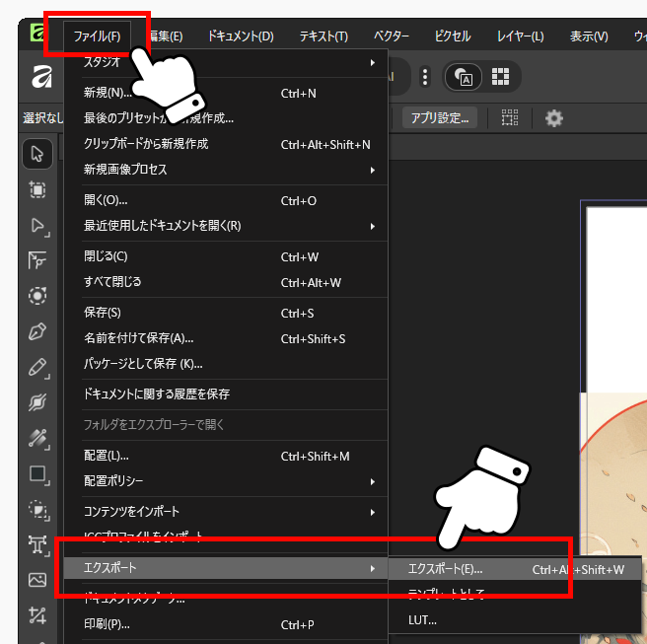Screen dimensions: 647x644
Task: Open the ファイル(F) menu
Action: click(97, 36)
